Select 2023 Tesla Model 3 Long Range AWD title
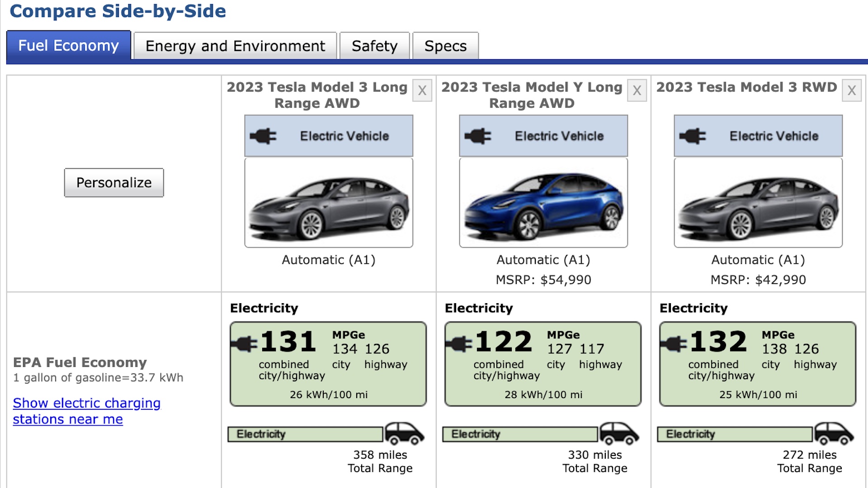Screen dimensions: 868x488 pyautogui.click(x=317, y=95)
